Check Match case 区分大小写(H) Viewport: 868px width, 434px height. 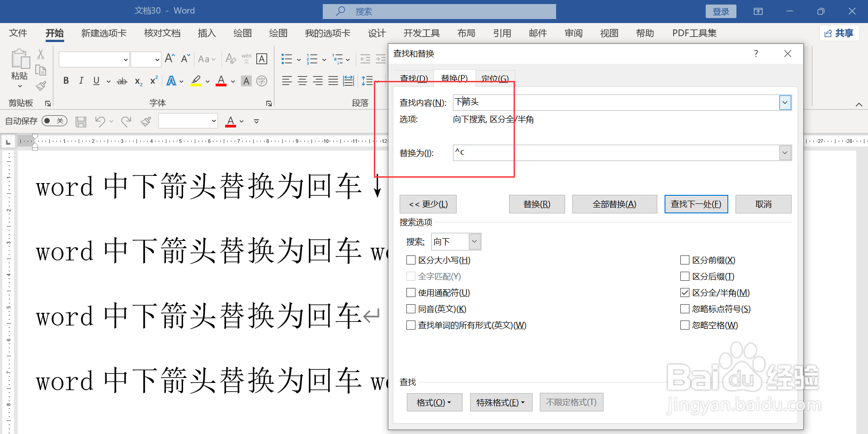click(411, 260)
